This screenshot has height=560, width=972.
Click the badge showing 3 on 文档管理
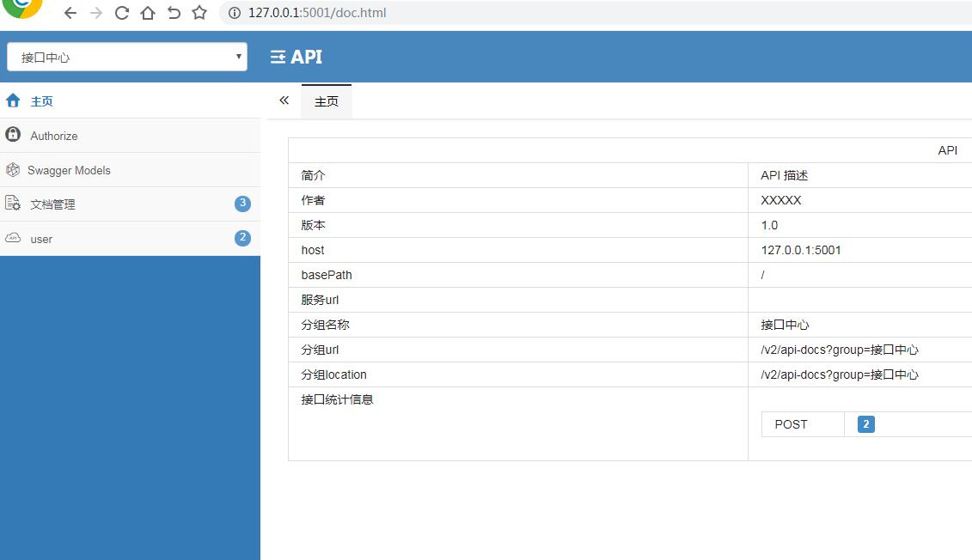pos(241,204)
